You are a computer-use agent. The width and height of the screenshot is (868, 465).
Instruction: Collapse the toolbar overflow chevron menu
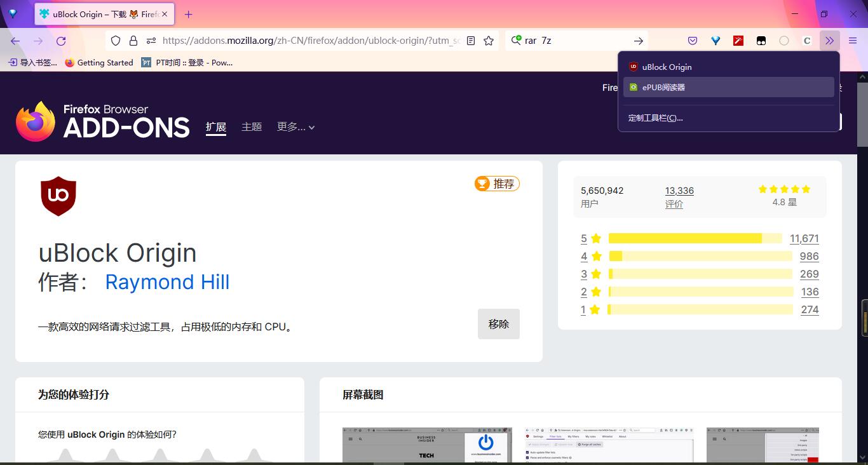pyautogui.click(x=829, y=41)
